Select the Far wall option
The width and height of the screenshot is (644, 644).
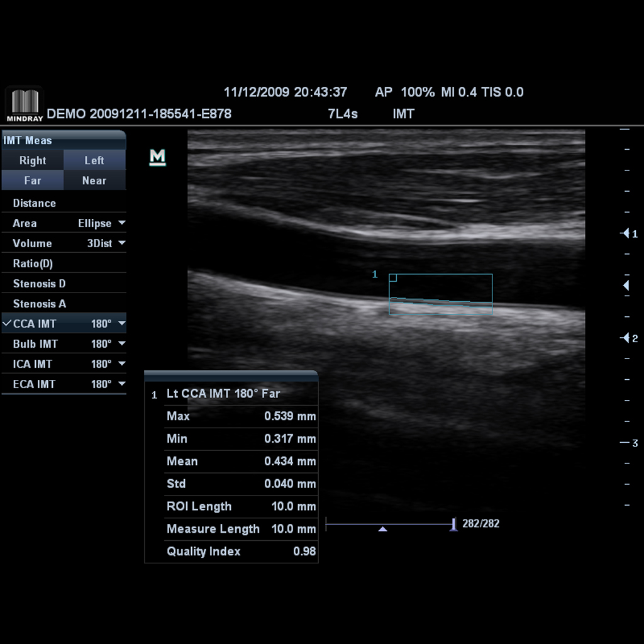[33, 180]
